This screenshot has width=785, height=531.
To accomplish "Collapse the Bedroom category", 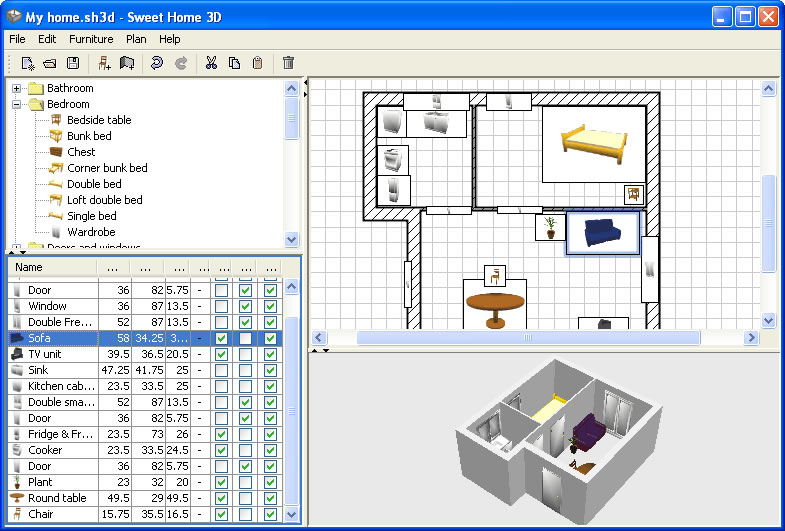I will click(x=17, y=104).
